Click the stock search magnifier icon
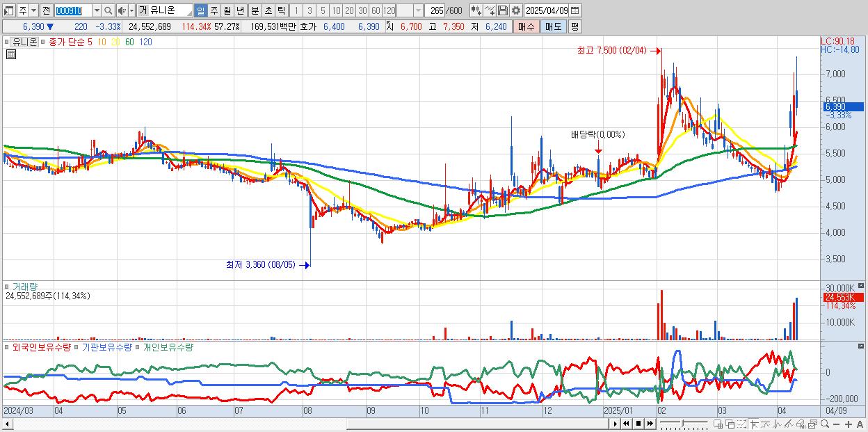Screen dimensions: 868x432 (108, 10)
